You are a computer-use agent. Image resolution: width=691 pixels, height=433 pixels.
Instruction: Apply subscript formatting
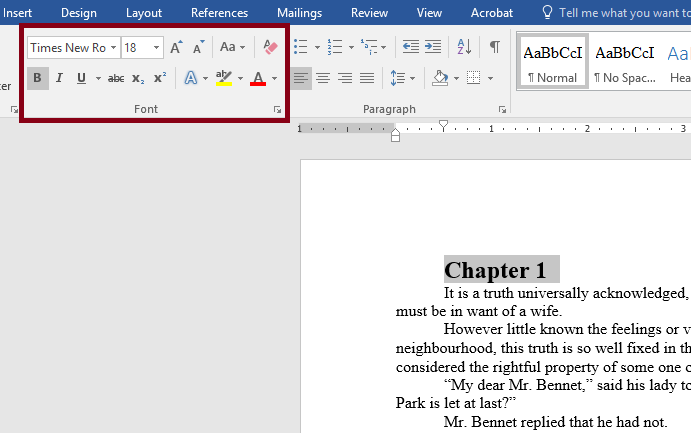click(x=138, y=79)
